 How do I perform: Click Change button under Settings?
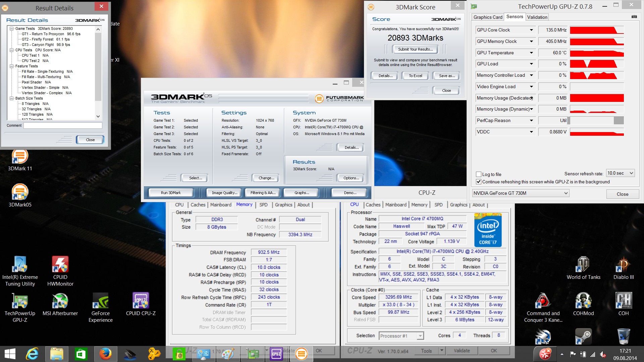(x=266, y=178)
